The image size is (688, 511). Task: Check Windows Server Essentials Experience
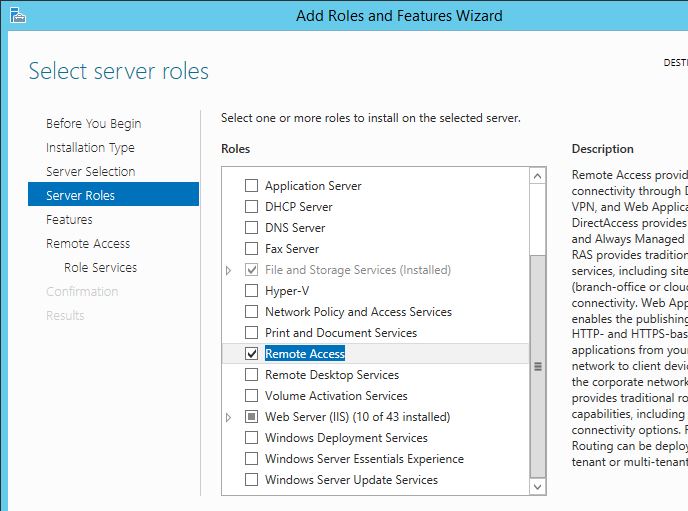(251, 459)
